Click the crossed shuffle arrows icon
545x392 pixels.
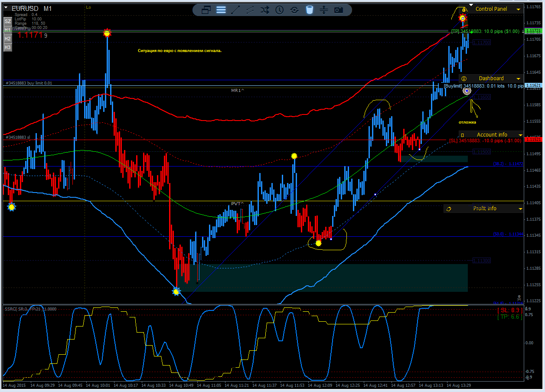[265, 10]
